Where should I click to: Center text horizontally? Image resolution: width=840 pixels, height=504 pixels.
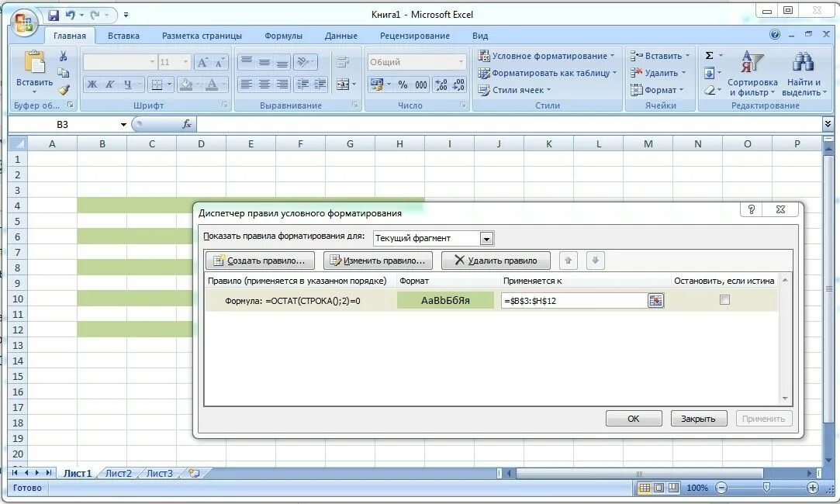tap(264, 84)
